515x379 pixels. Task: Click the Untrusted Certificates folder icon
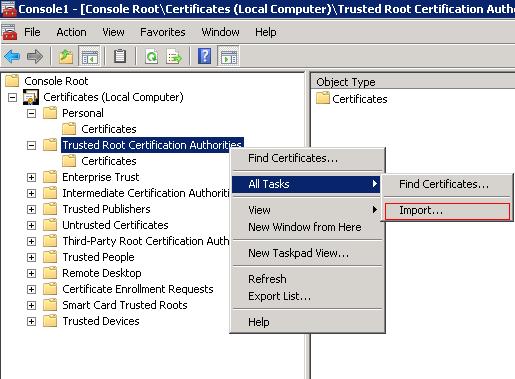pyautogui.click(x=50, y=225)
